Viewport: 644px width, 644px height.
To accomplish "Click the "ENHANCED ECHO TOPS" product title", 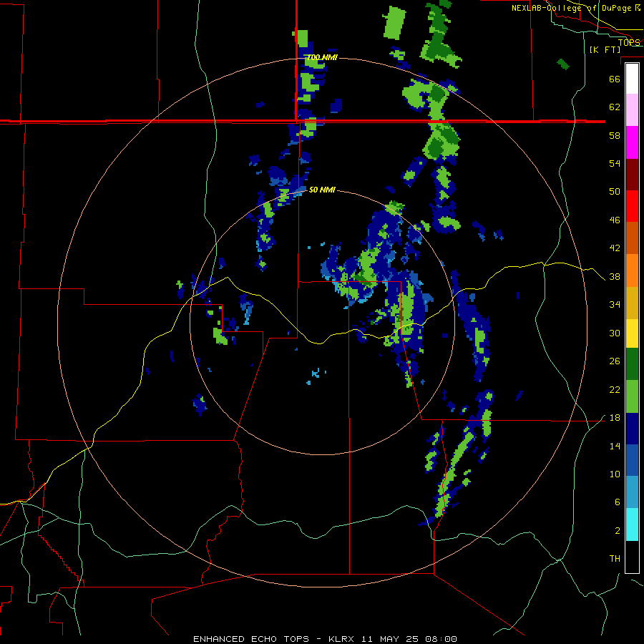I will tap(251, 639).
